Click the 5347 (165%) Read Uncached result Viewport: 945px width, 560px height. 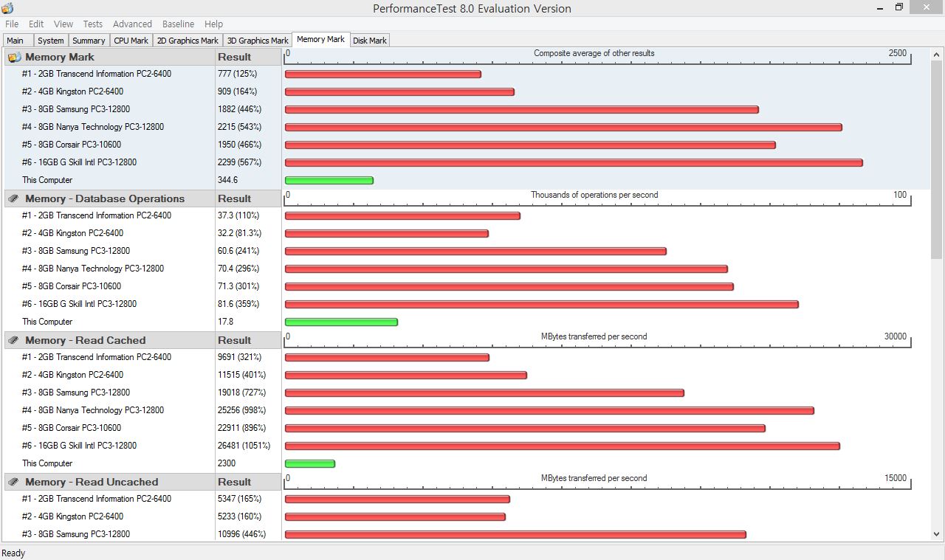click(x=240, y=499)
